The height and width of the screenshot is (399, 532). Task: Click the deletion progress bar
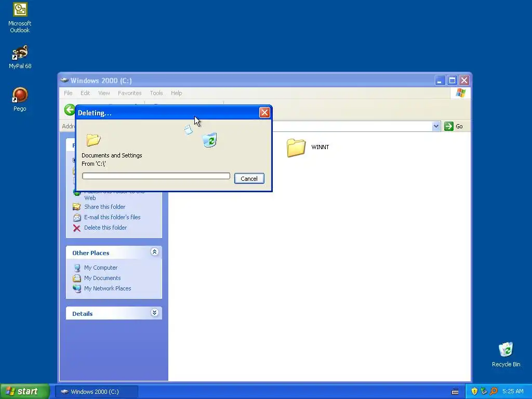pos(156,176)
